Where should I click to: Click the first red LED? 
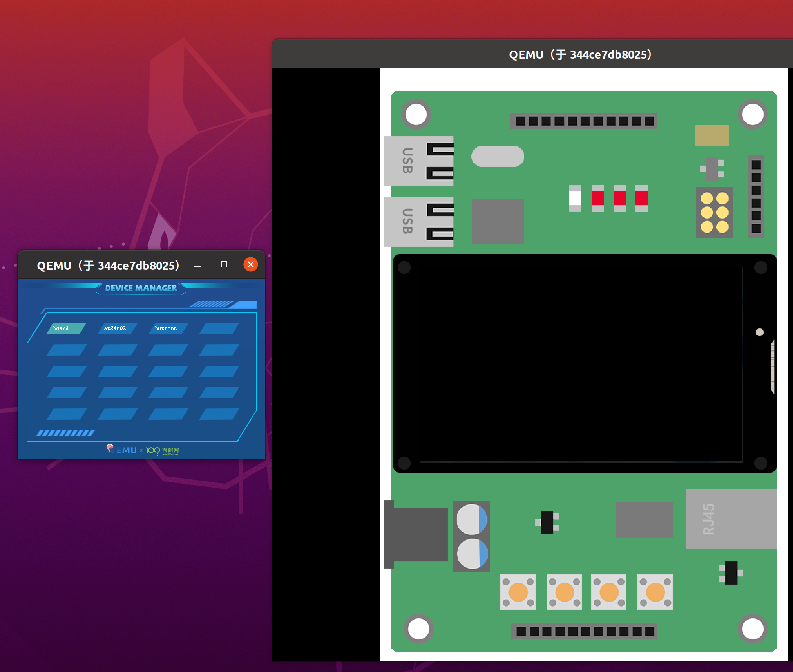(x=597, y=198)
